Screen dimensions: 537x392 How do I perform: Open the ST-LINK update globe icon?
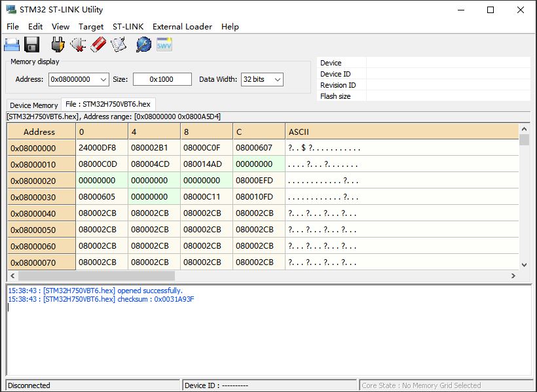(x=144, y=45)
